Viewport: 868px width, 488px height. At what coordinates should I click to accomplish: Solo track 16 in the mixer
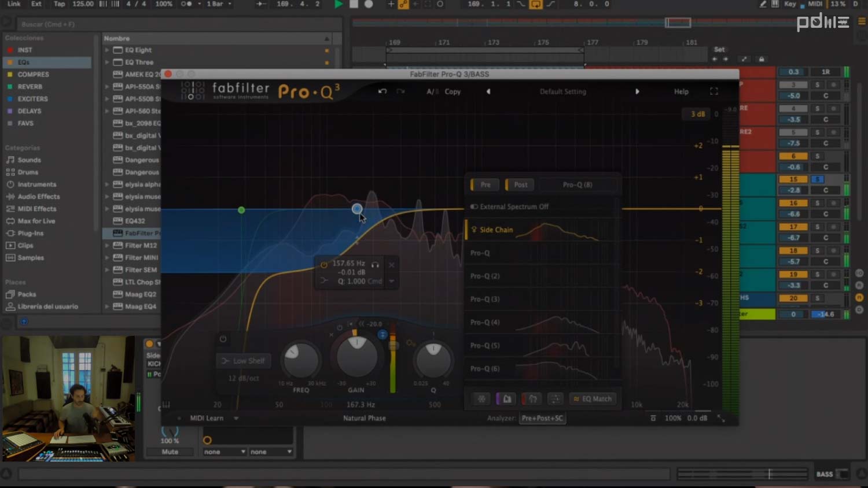tap(818, 203)
